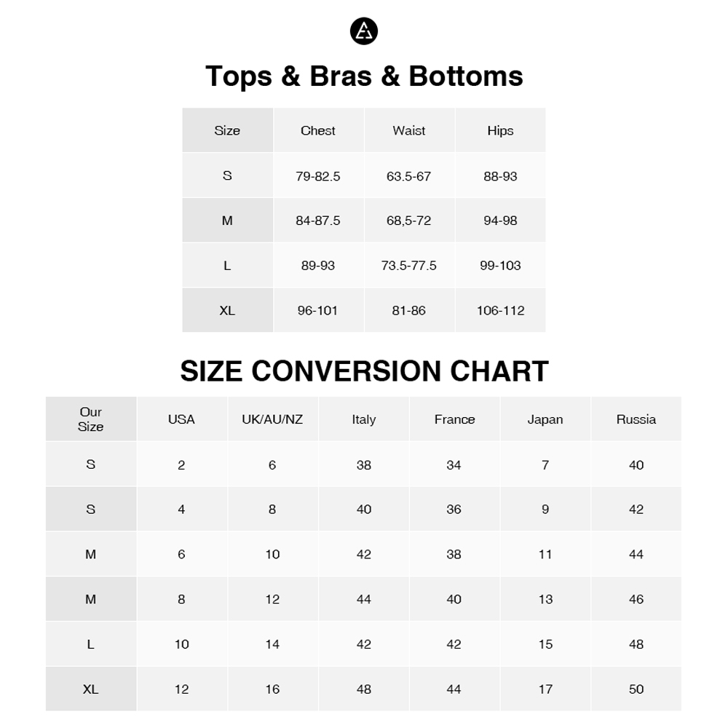This screenshot has height=728, width=728.
Task: Click the SIZE CONVERSION CHART title
Action: (364, 371)
